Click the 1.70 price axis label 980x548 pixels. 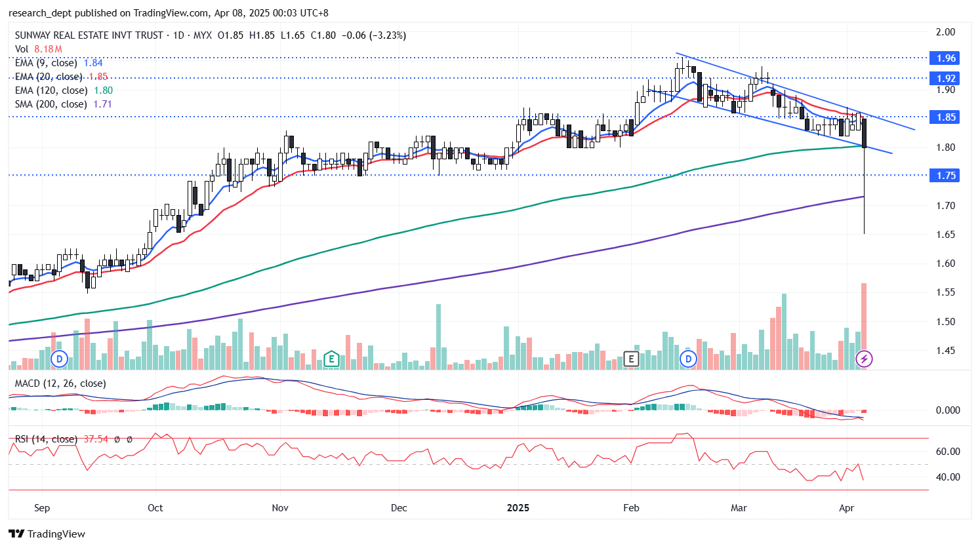pyautogui.click(x=945, y=206)
